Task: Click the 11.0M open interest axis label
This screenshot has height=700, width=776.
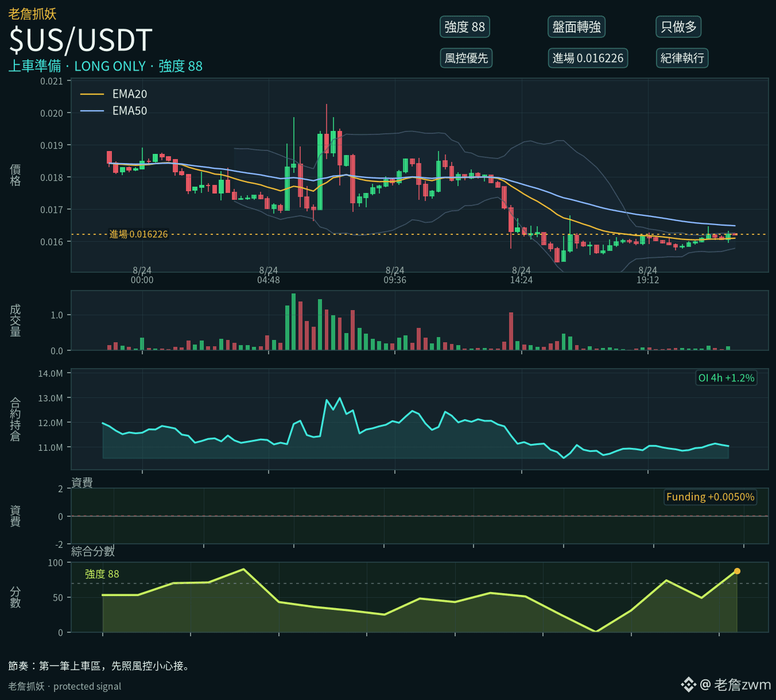Action: 51,447
